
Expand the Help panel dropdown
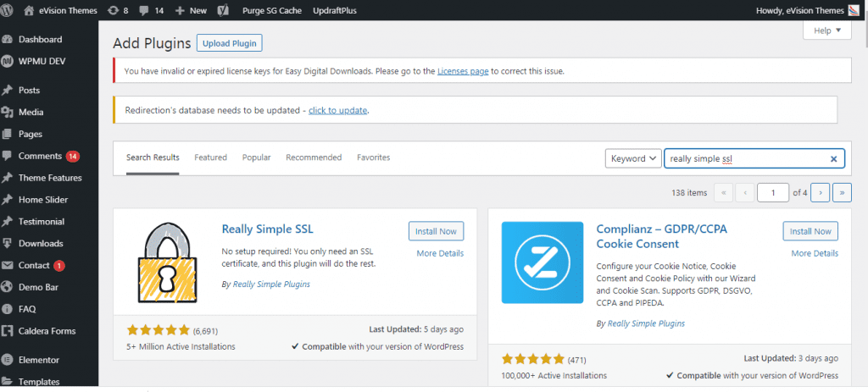point(827,30)
